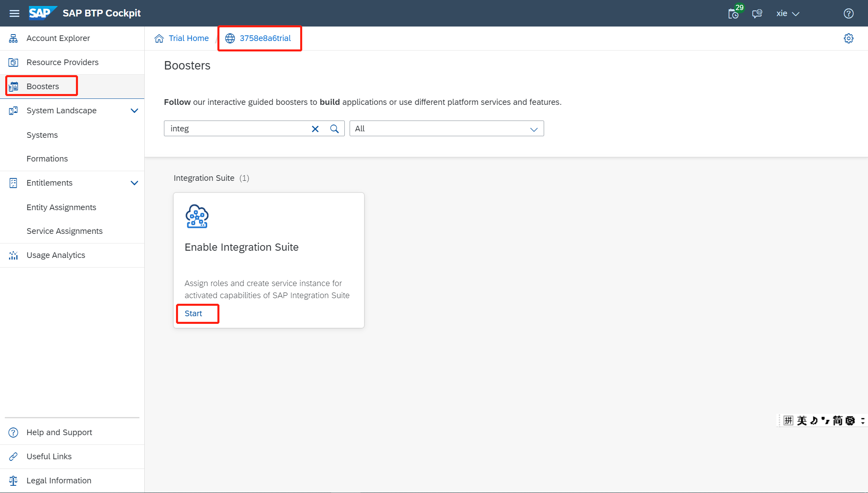The width and height of the screenshot is (868, 493).
Task: Click the Boosters page heading
Action: click(x=187, y=65)
